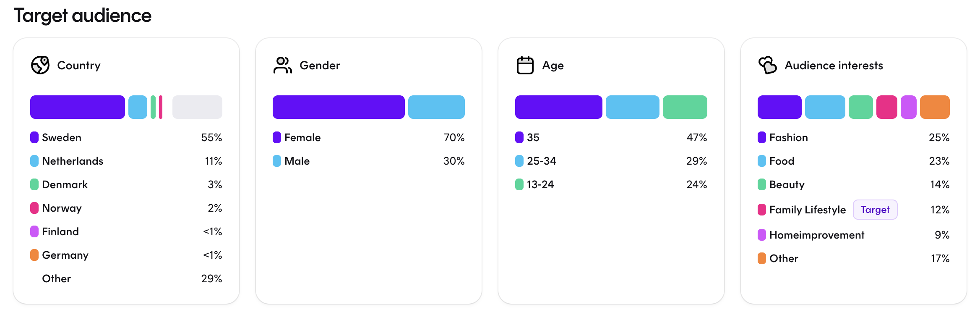Select the 25-34 age legend entry
This screenshot has height=310, width=980.
point(541,161)
